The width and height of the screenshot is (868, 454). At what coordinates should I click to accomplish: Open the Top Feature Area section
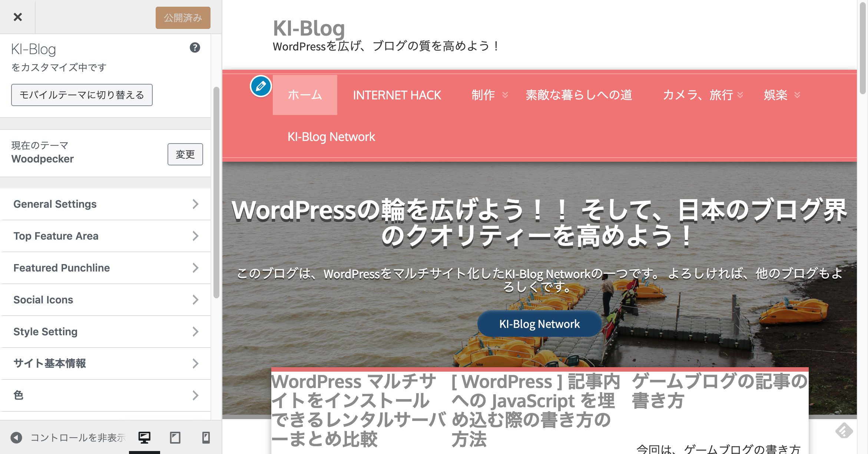point(105,236)
